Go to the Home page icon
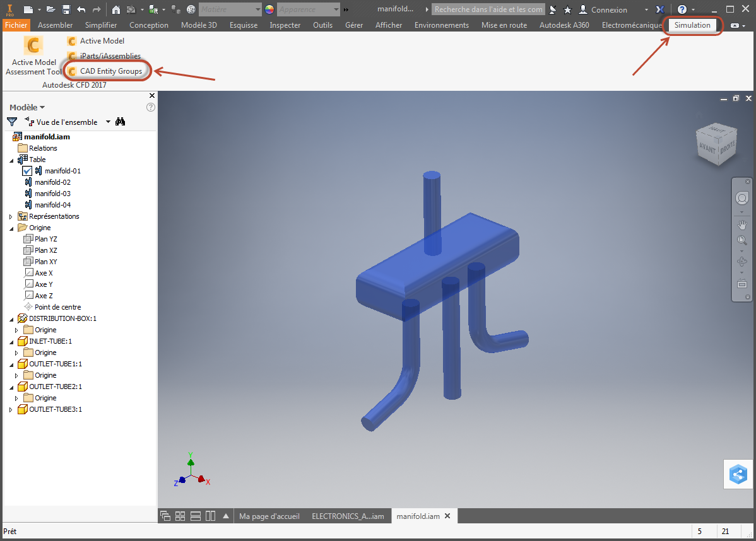This screenshot has height=541, width=756. pyautogui.click(x=115, y=9)
